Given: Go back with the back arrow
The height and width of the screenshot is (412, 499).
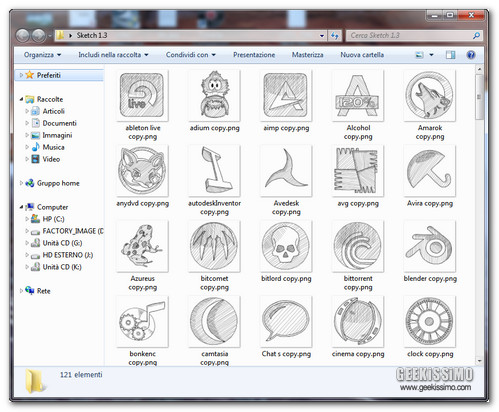Looking at the screenshot, I should [x=23, y=35].
